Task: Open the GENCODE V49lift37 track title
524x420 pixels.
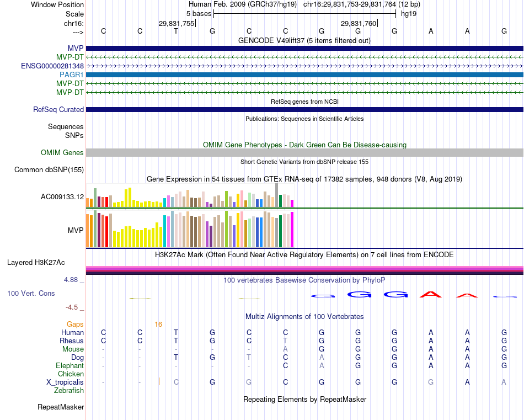Action: (x=304, y=40)
